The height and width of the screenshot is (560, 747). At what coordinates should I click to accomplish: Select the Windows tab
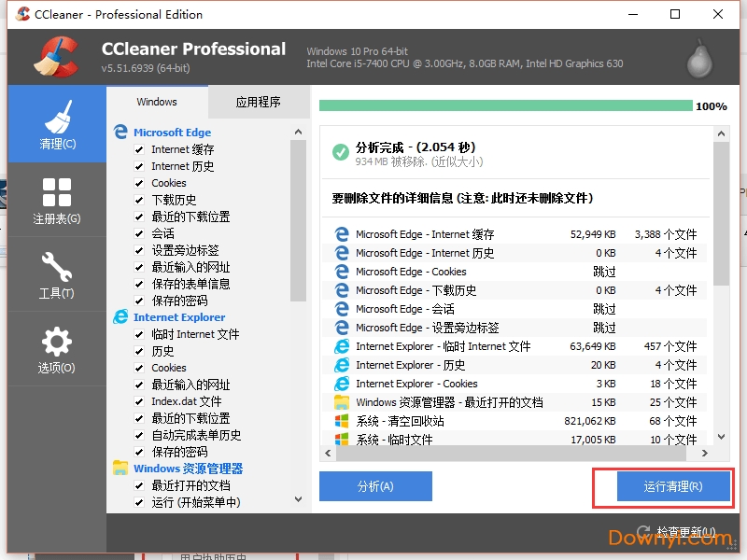156,102
